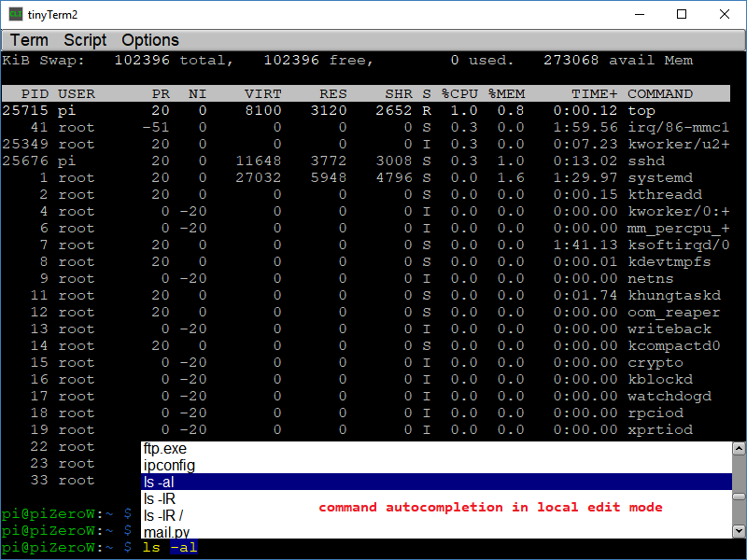This screenshot has width=747, height=560.
Task: Click the writeback process name
Action: (x=669, y=329)
